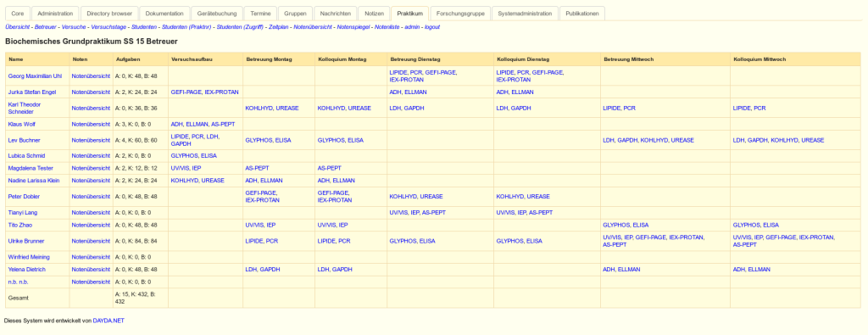Viewport: 868px width, 335px height.
Task: Switch to the Gerätebuchung tab
Action: coord(217,14)
